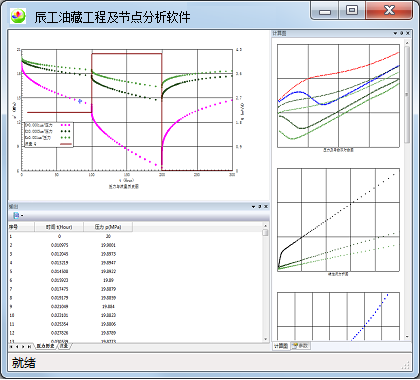The width and height of the screenshot is (420, 380).
Task: Select the 压力历史 sheet tab
Action: pyautogui.click(x=46, y=346)
